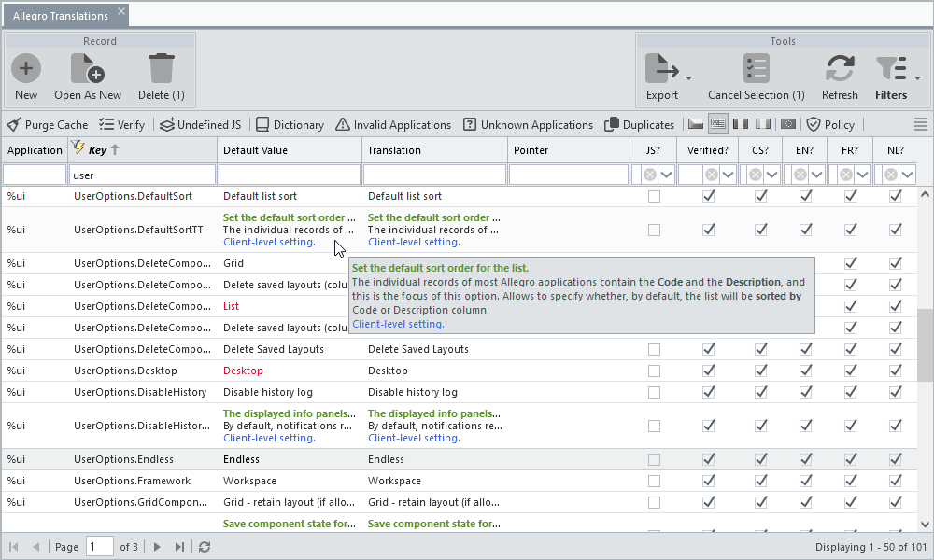Click Purge Cache in the toolbar
Image resolution: width=934 pixels, height=560 pixels.
[48, 125]
